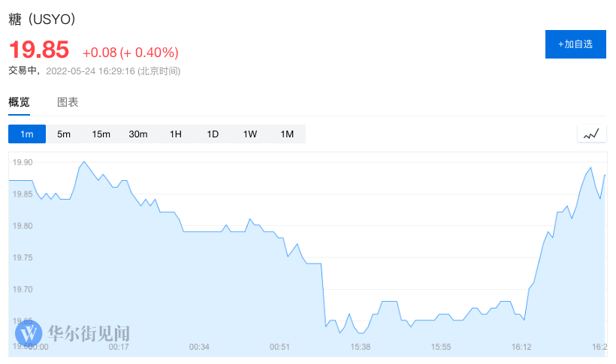Show the 1D daily chart

tap(213, 134)
